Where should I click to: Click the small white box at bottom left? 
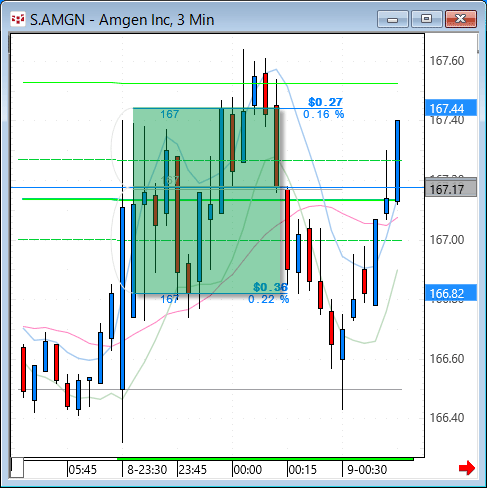pos(17,468)
